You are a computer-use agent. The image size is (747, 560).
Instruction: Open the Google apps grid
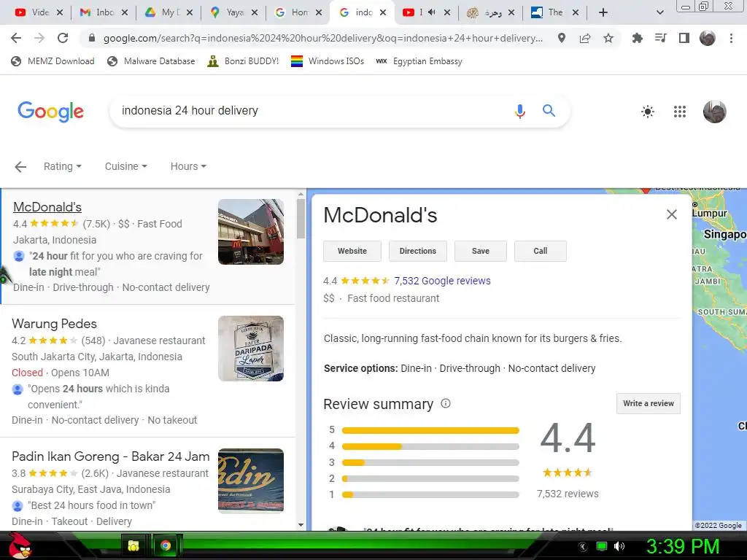[x=680, y=112]
